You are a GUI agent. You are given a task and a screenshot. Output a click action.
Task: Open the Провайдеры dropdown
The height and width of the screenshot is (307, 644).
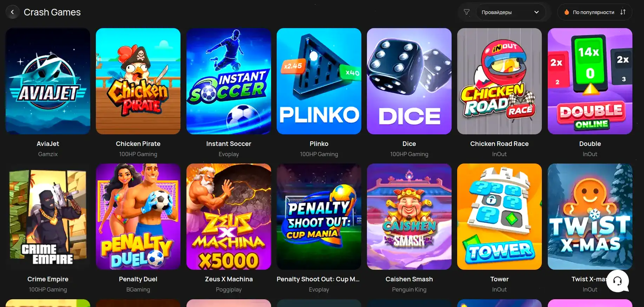click(510, 12)
